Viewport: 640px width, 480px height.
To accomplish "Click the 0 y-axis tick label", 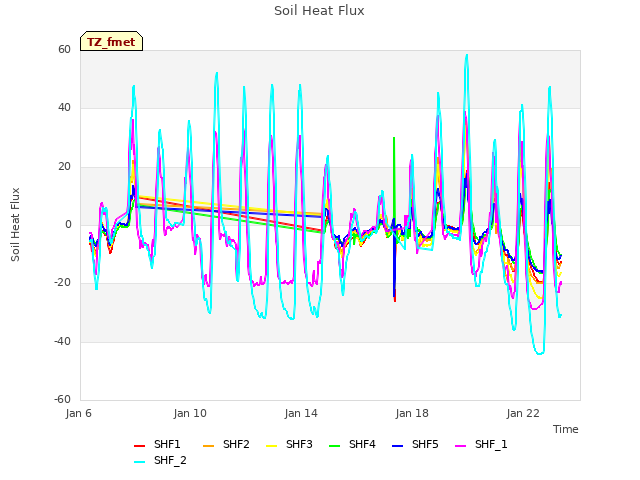I will [x=68, y=224].
